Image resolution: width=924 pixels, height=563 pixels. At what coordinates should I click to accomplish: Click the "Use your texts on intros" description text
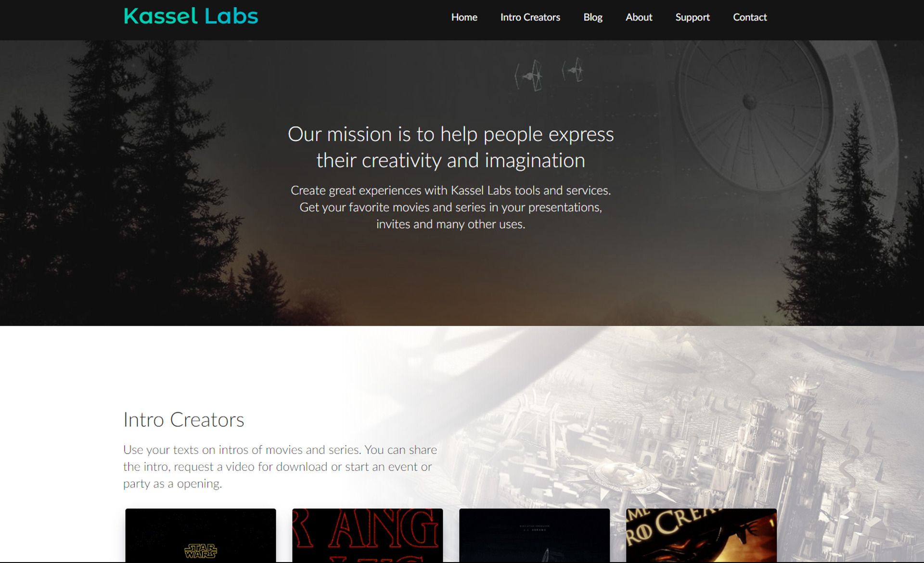[x=280, y=467]
